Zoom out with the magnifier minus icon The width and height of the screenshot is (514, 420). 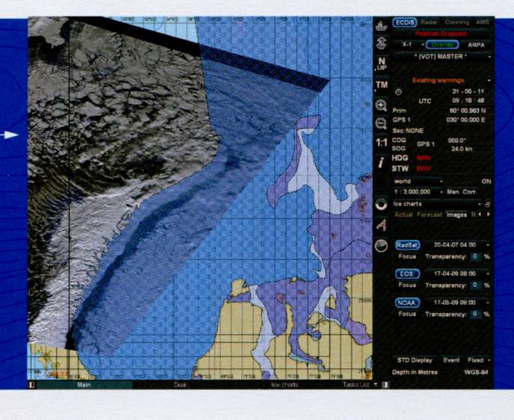tap(381, 124)
